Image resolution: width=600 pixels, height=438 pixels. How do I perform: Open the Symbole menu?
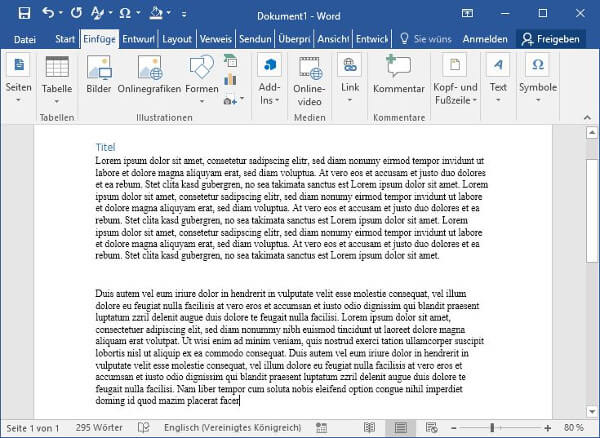tap(538, 80)
